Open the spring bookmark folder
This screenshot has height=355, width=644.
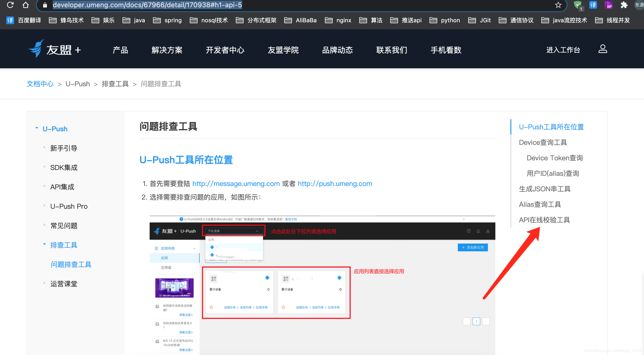coord(167,20)
